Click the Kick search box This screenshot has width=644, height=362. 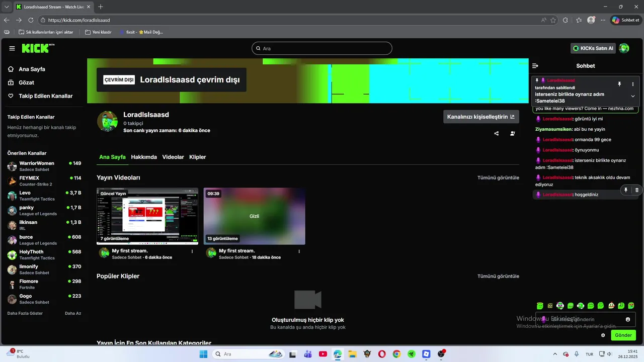[x=322, y=48]
